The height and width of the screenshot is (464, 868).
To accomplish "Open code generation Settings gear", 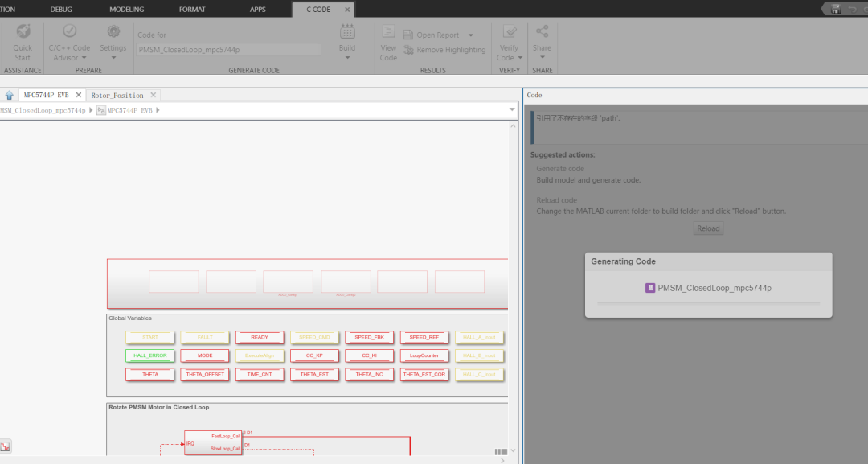I will pos(113,31).
